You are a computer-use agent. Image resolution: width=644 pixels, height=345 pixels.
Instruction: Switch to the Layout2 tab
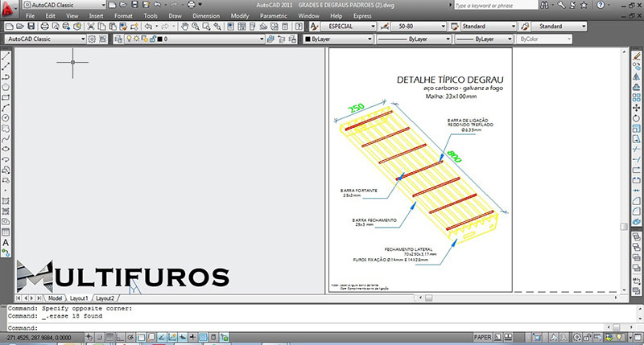coord(105,298)
